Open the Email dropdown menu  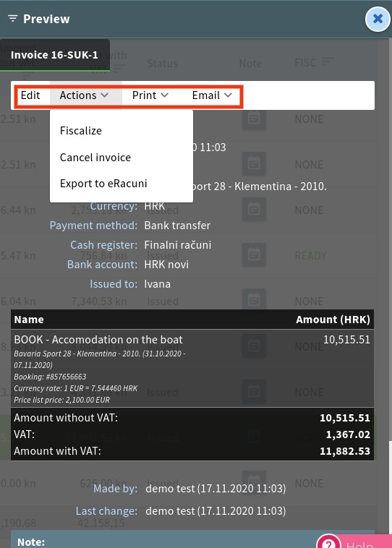212,95
